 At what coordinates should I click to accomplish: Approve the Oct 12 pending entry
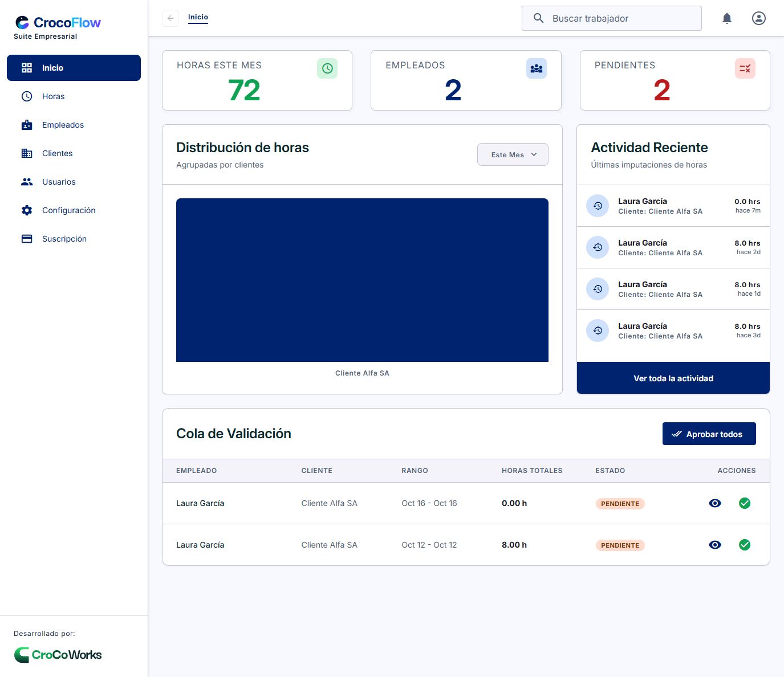[x=745, y=545]
